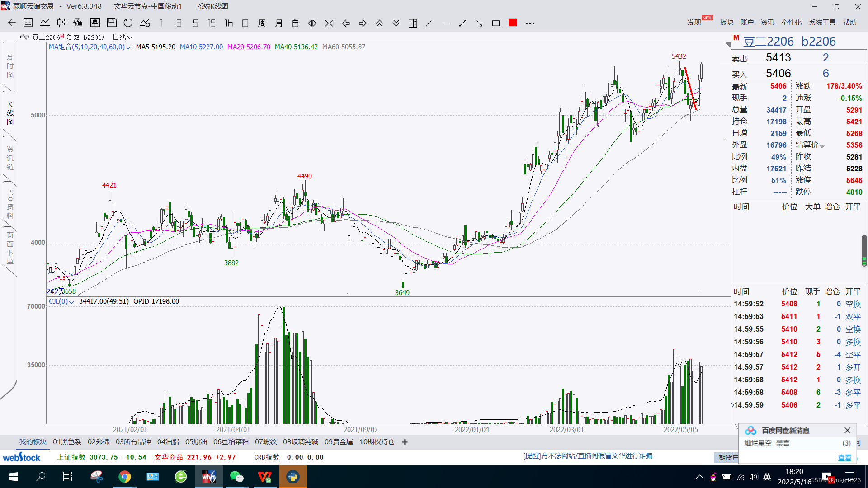
Task: Select the 15-minute period button
Action: point(212,23)
